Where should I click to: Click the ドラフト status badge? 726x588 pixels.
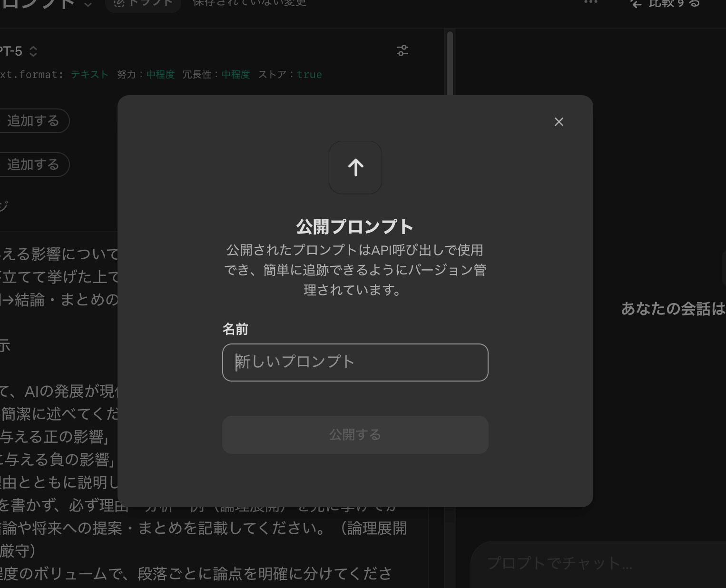point(143,4)
